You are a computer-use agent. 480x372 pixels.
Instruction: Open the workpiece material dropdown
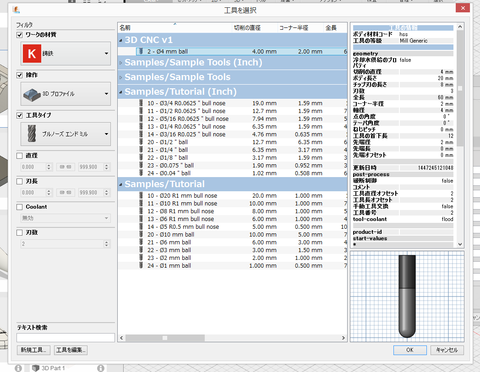point(66,53)
